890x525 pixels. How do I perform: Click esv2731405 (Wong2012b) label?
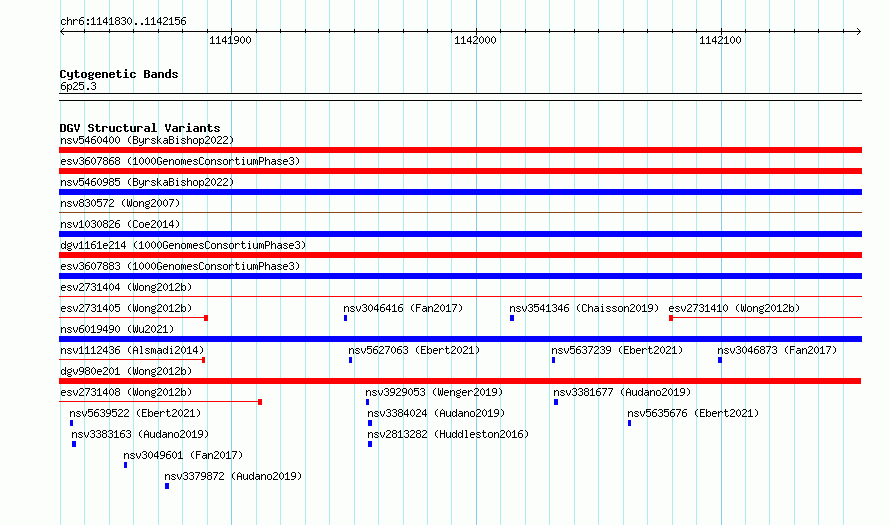point(126,308)
